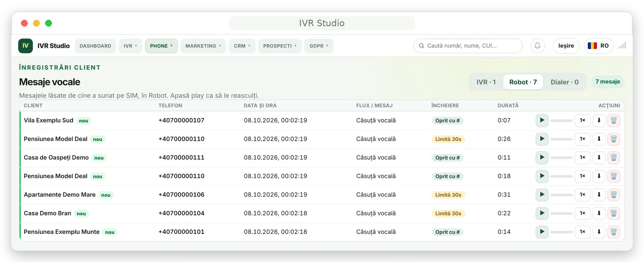Expand the PROSPECTI menu
Image resolution: width=644 pixels, height=262 pixels.
(x=280, y=46)
